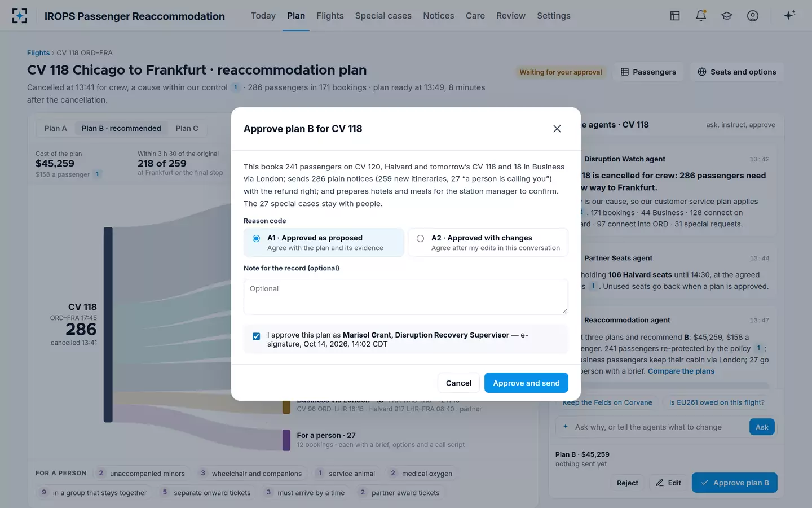The height and width of the screenshot is (508, 812).
Task: Open the sparkle AI assistant icon
Action: (789, 15)
